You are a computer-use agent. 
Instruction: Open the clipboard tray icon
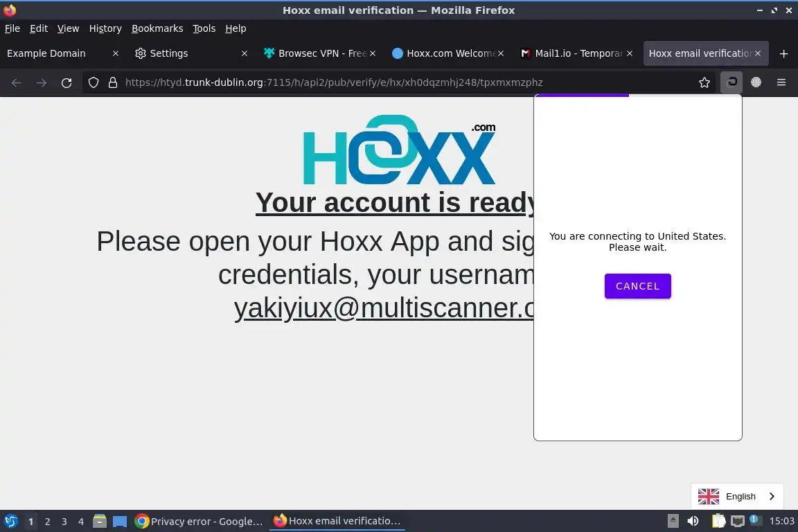[718, 522]
